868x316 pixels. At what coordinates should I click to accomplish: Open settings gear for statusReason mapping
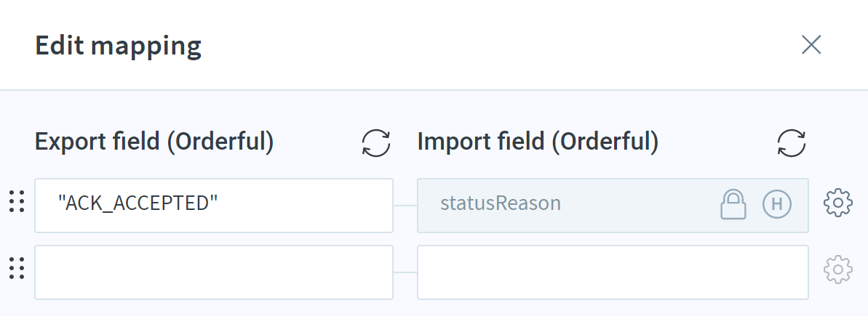(838, 203)
